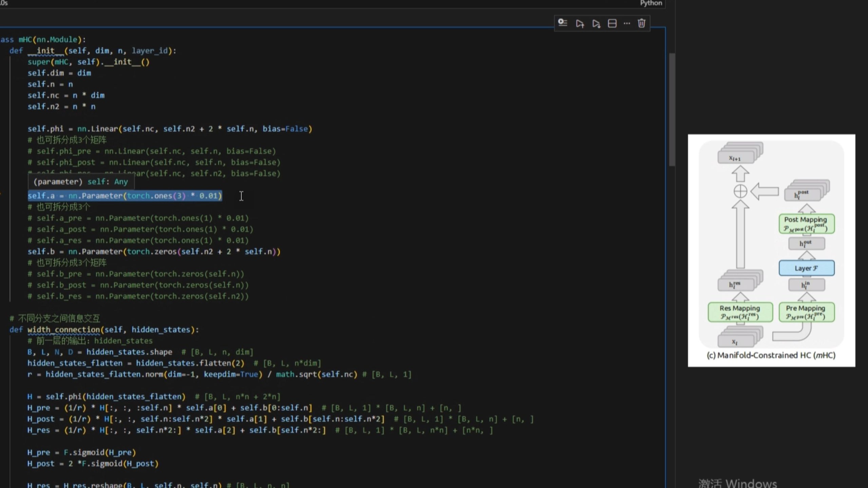The image size is (868, 488).
Task: Click the width_connection function name
Action: click(x=63, y=330)
